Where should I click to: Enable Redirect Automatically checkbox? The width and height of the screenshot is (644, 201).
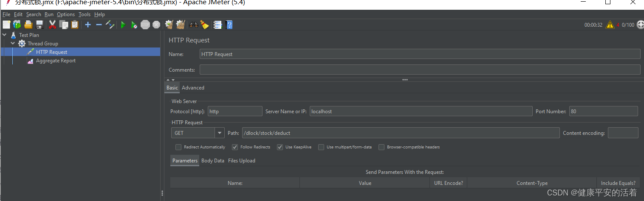point(178,147)
